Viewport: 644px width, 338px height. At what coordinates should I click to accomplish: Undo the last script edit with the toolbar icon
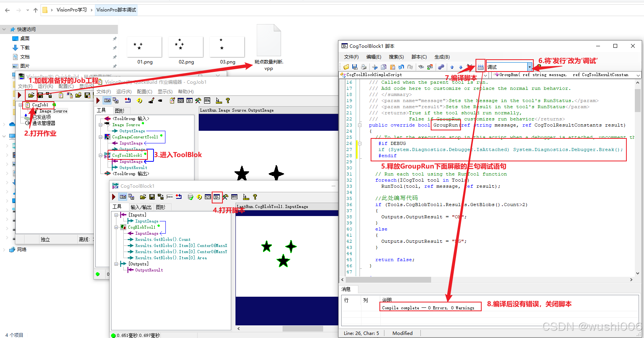pos(401,67)
